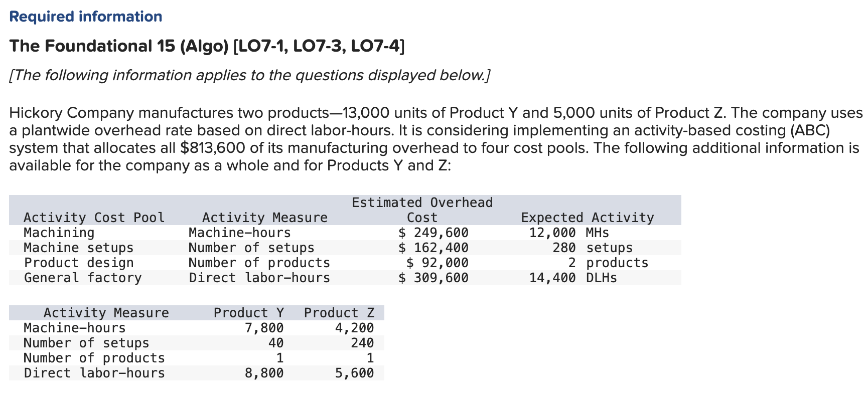Viewport: 868px width, 393px height.
Task: Click 'Direct labor-hours' in the first table
Action: (x=259, y=278)
